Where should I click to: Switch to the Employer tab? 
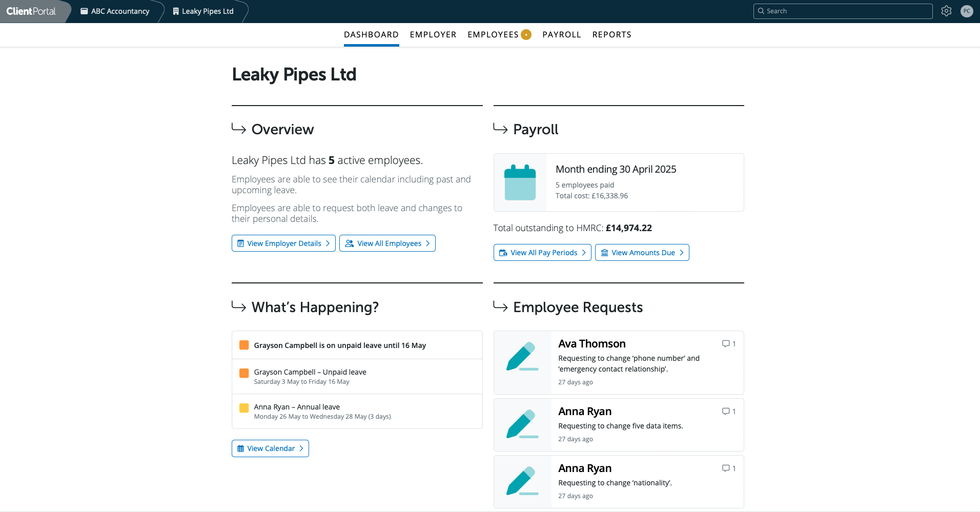tap(433, 35)
